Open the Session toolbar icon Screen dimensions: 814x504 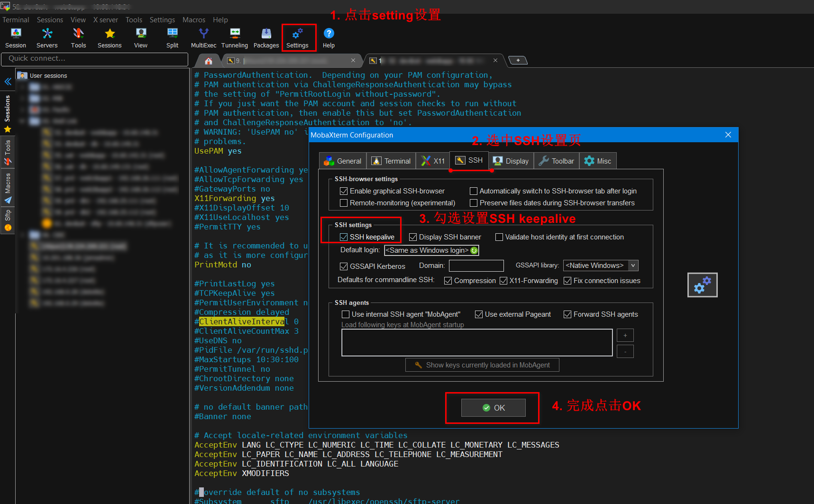point(16,38)
